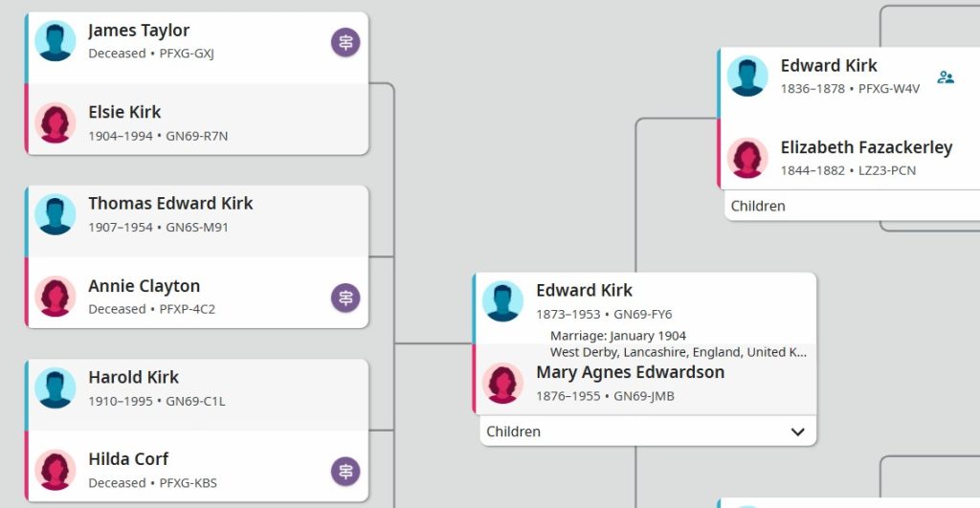Image resolution: width=980 pixels, height=508 pixels.
Task: Click the people icon next to Edward Kirk 1836–1878
Action: (946, 77)
